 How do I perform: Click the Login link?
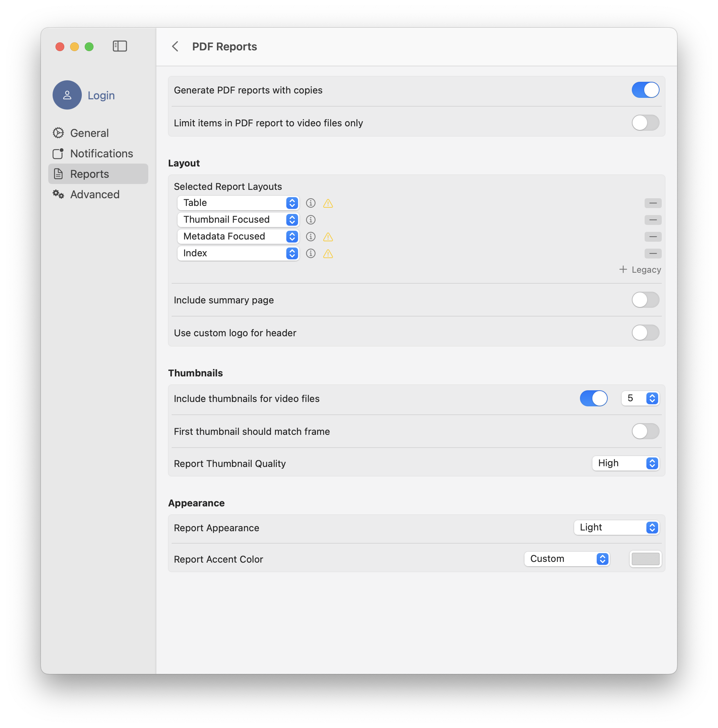coord(101,95)
